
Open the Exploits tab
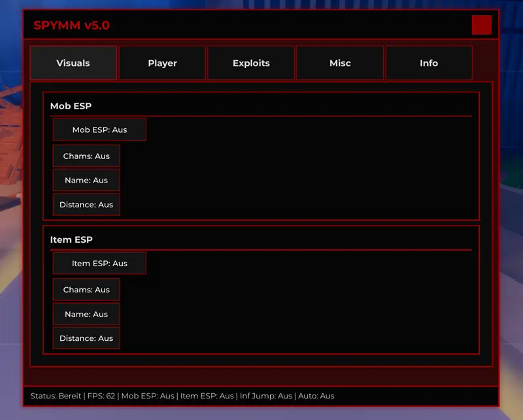pyautogui.click(x=250, y=63)
